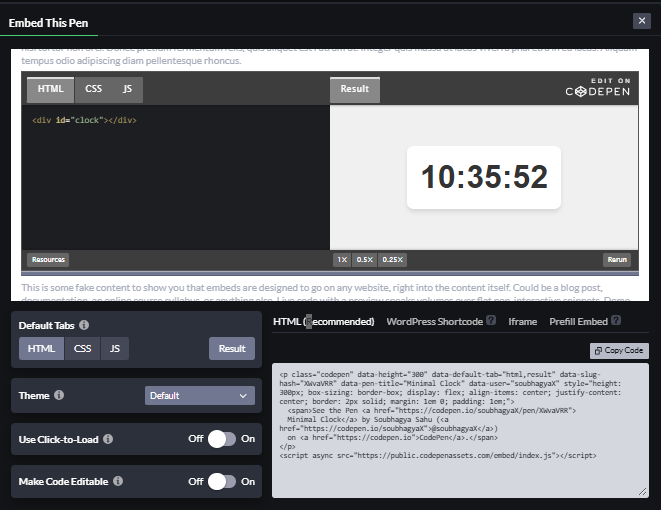661x510 pixels.
Task: Click the Rerun button in preview
Action: [x=617, y=260]
